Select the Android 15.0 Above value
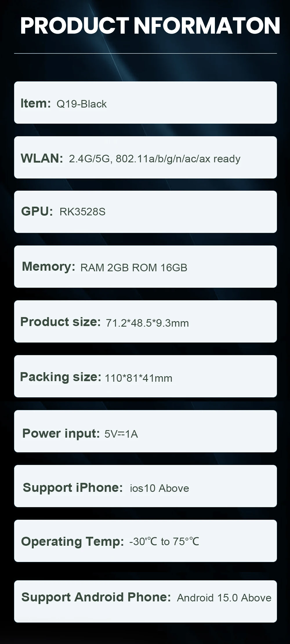The height and width of the screenshot is (644, 290). point(224,598)
